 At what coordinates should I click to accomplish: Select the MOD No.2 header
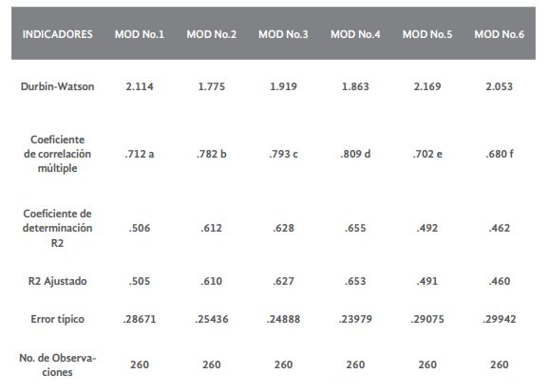click(212, 34)
